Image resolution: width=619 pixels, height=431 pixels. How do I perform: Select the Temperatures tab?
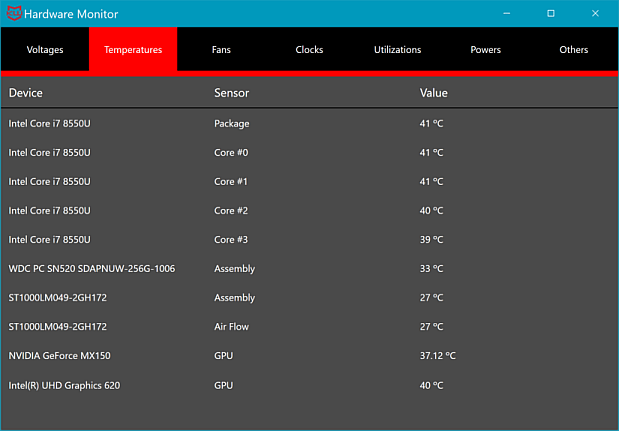(133, 49)
